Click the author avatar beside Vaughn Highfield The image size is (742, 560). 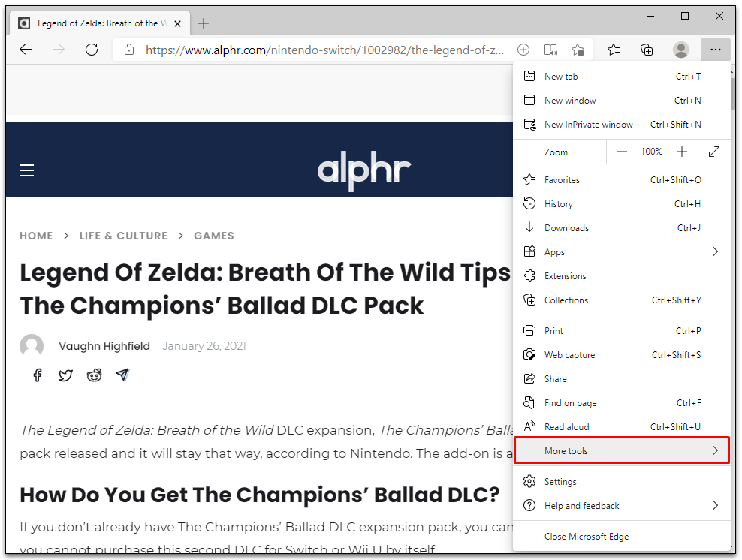pyautogui.click(x=32, y=346)
